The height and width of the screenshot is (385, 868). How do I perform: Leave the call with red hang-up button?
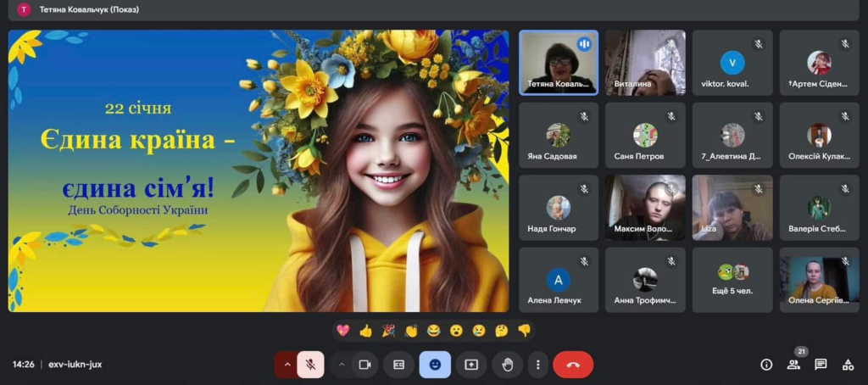[x=573, y=365]
